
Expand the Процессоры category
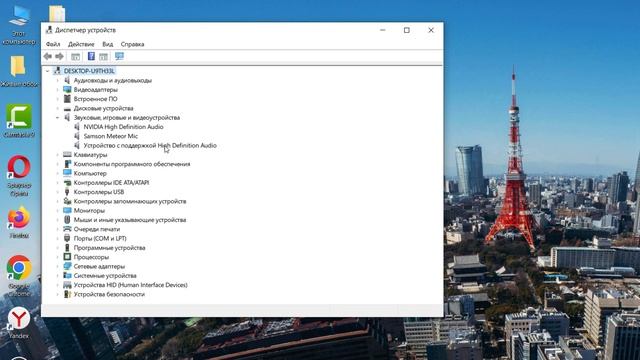(58, 257)
